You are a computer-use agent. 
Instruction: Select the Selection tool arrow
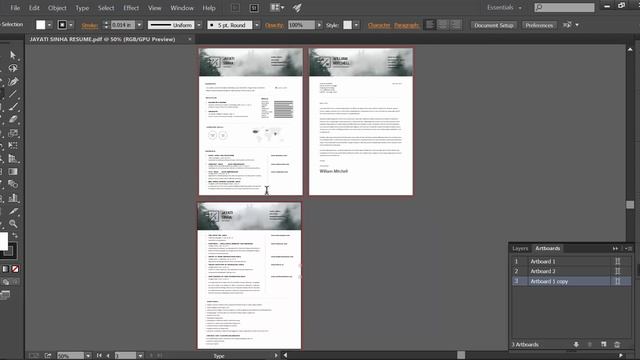click(13, 55)
